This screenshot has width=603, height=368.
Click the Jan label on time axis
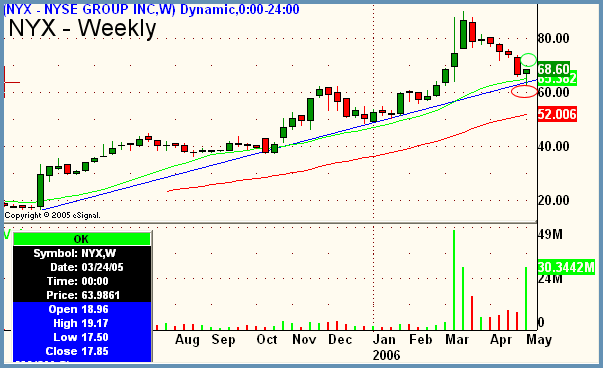click(384, 340)
